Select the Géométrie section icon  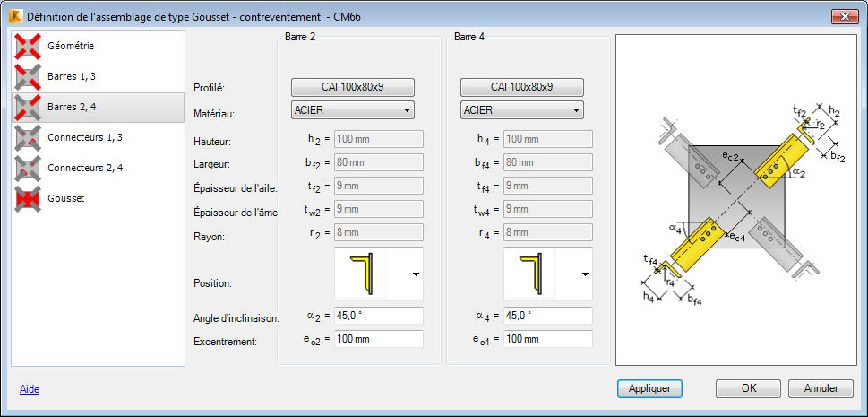28,46
